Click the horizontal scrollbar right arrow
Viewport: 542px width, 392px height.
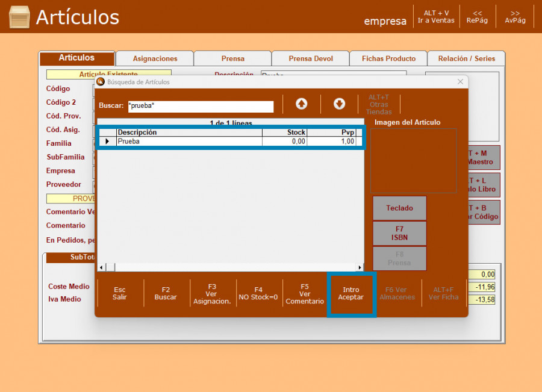point(360,267)
